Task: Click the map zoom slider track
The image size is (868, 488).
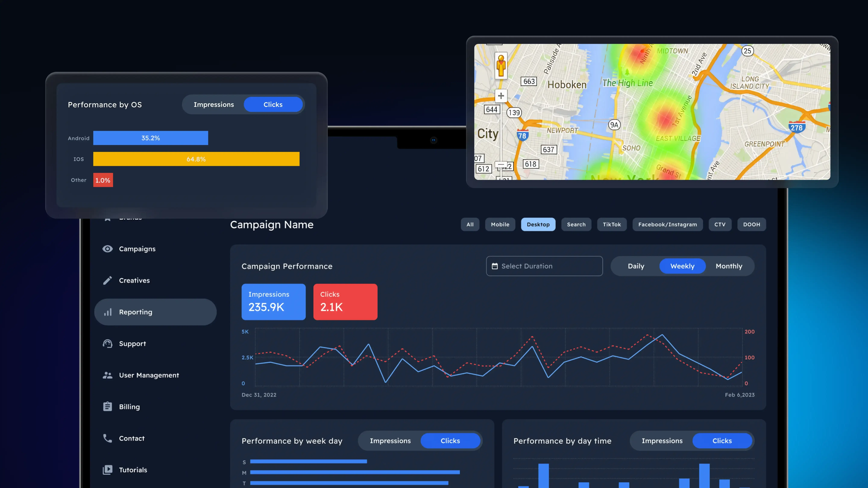Action: 501,132
